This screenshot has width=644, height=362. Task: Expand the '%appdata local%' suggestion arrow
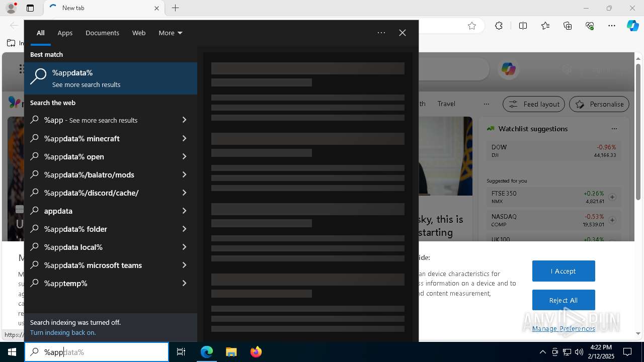pos(184,247)
